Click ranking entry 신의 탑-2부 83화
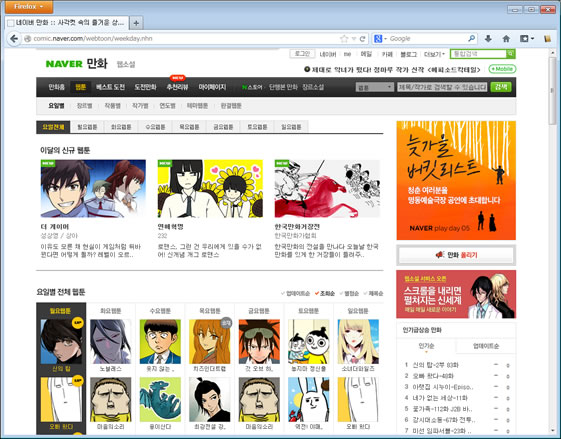The width and height of the screenshot is (561, 439). pyautogui.click(x=435, y=365)
